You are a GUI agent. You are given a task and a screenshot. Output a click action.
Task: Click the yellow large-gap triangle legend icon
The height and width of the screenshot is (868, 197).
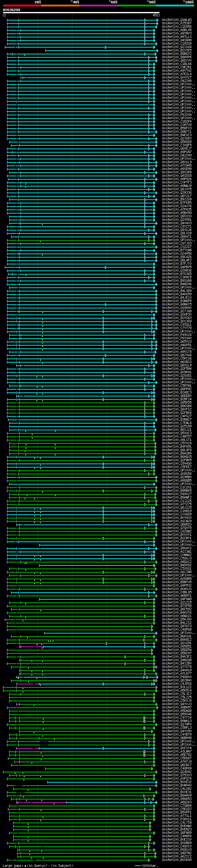click(25, 866)
